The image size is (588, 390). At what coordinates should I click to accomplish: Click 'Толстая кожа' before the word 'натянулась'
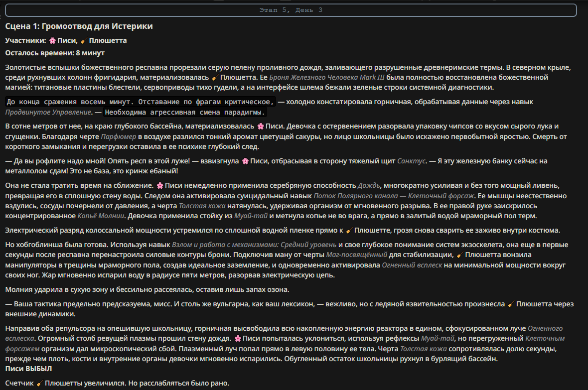(202, 206)
